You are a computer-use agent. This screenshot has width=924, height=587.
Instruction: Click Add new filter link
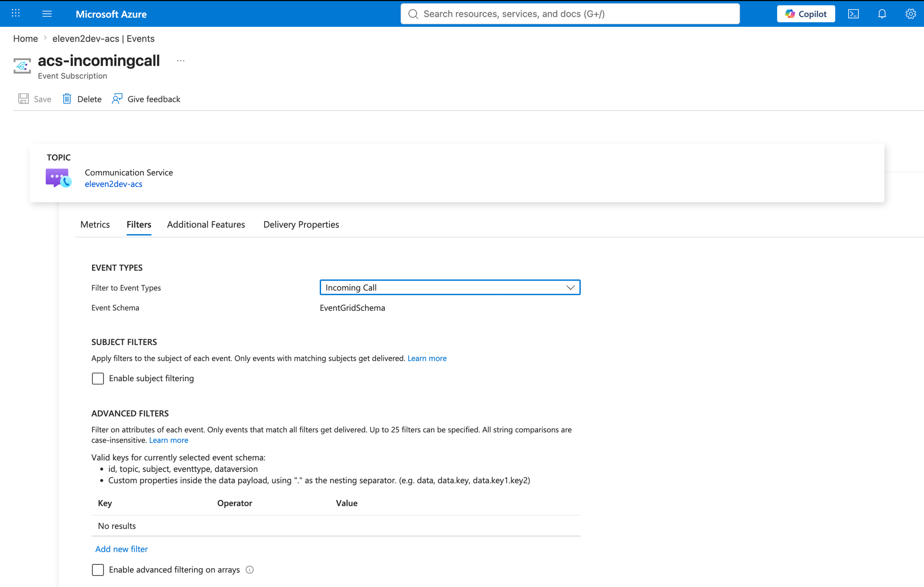pyautogui.click(x=122, y=549)
